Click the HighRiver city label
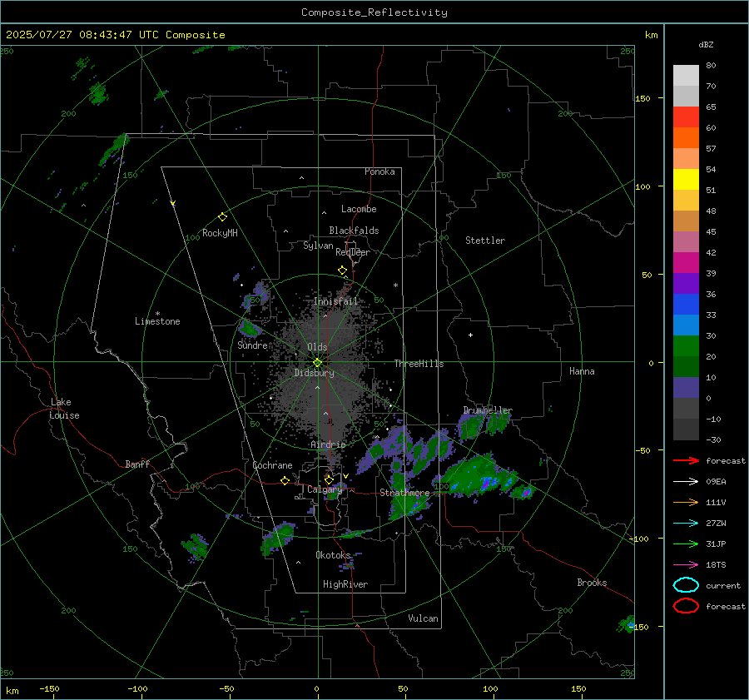 pos(345,584)
